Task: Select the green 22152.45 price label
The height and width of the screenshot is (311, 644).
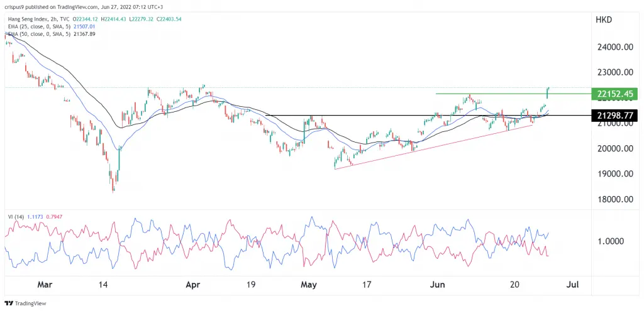Action: (614, 94)
